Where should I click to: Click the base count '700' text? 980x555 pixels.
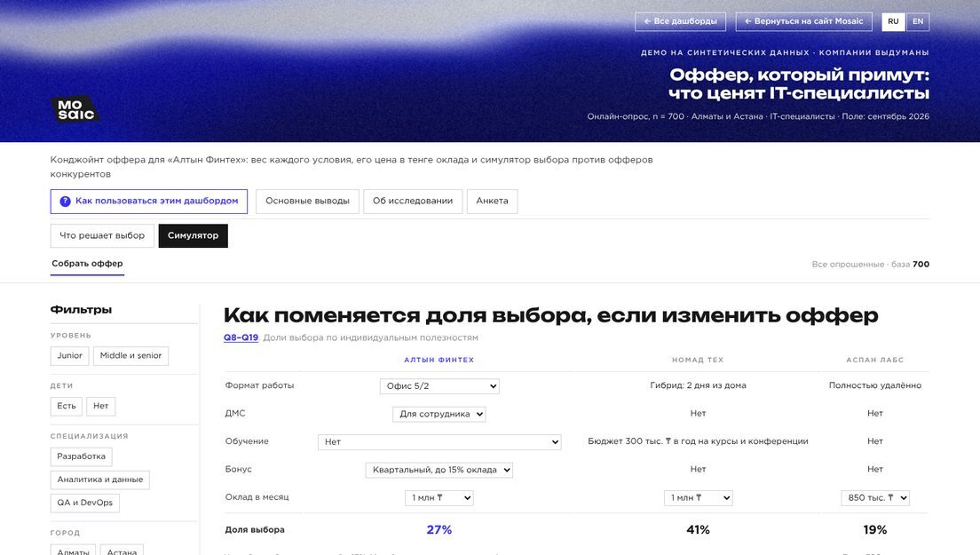pyautogui.click(x=921, y=265)
